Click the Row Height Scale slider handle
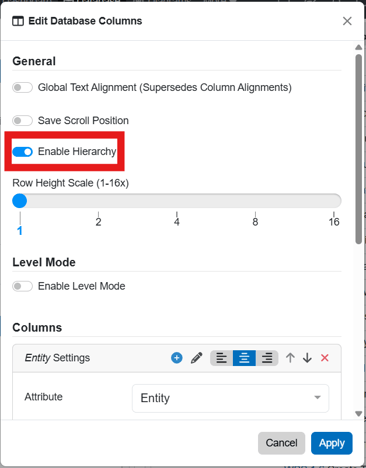 click(20, 201)
